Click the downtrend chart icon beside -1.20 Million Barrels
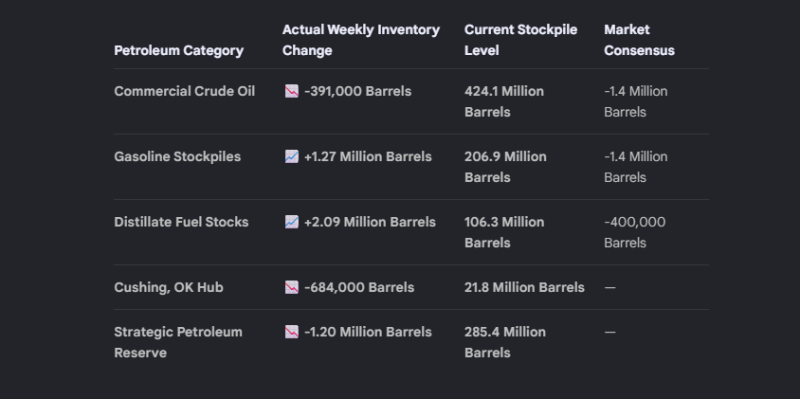Image resolution: width=800 pixels, height=399 pixels. pyautogui.click(x=291, y=332)
